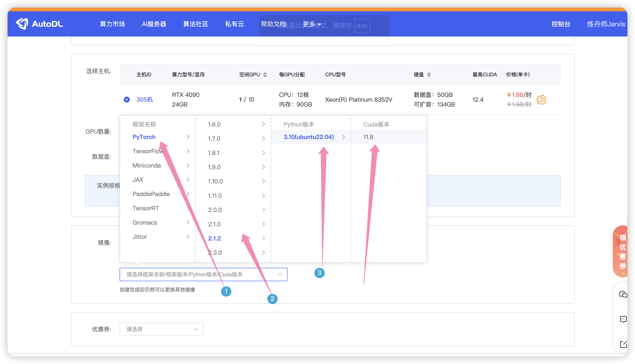The image size is (635, 364).
Task: Open the chat message feedback icon
Action: (623, 319)
